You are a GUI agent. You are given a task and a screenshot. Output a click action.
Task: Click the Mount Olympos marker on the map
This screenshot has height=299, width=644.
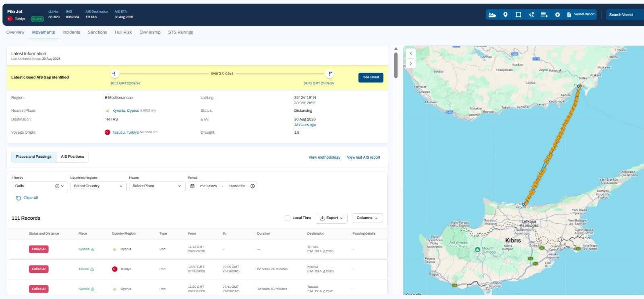pos(477,250)
